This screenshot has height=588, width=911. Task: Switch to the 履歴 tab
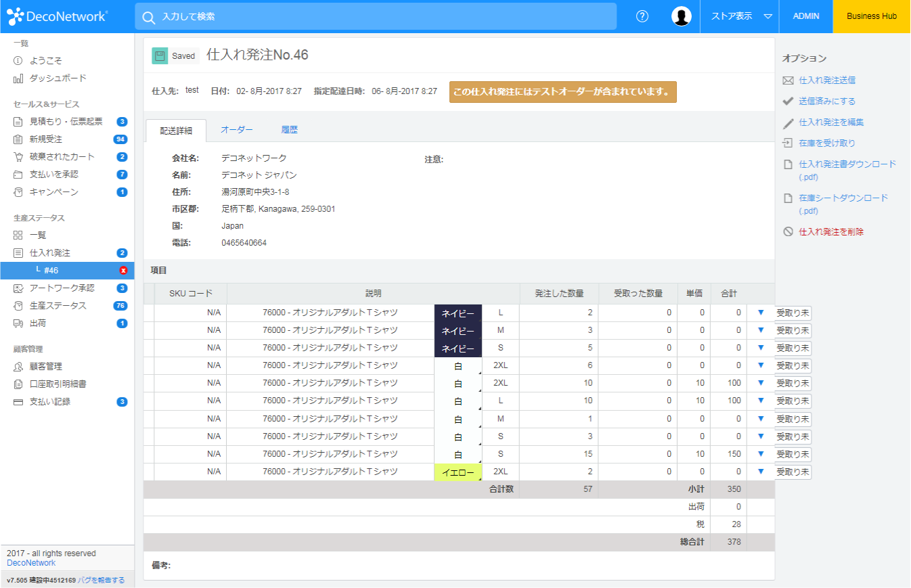pos(290,129)
